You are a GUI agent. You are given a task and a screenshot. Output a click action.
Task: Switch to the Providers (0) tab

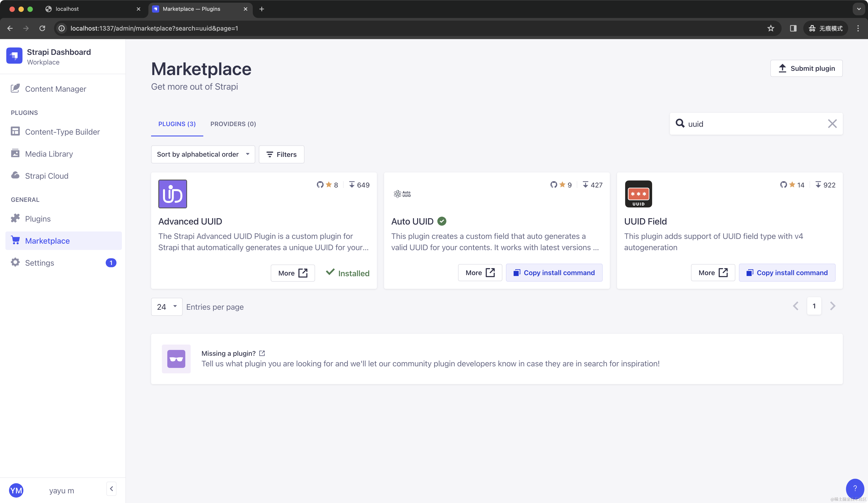(x=233, y=124)
